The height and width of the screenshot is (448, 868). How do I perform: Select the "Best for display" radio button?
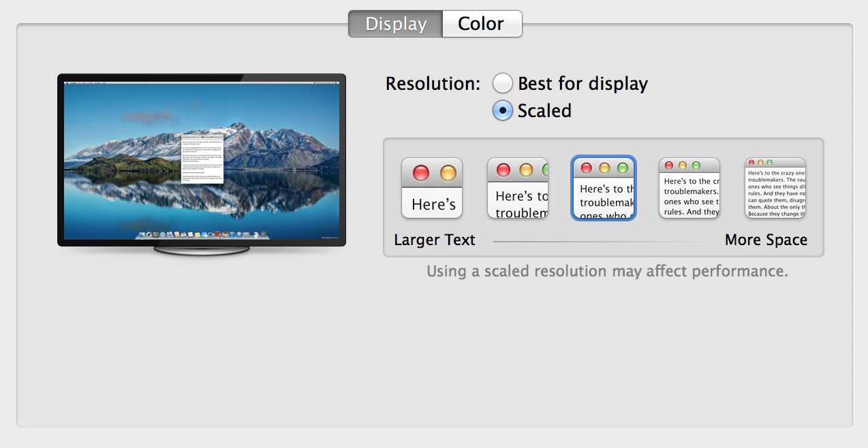[503, 84]
